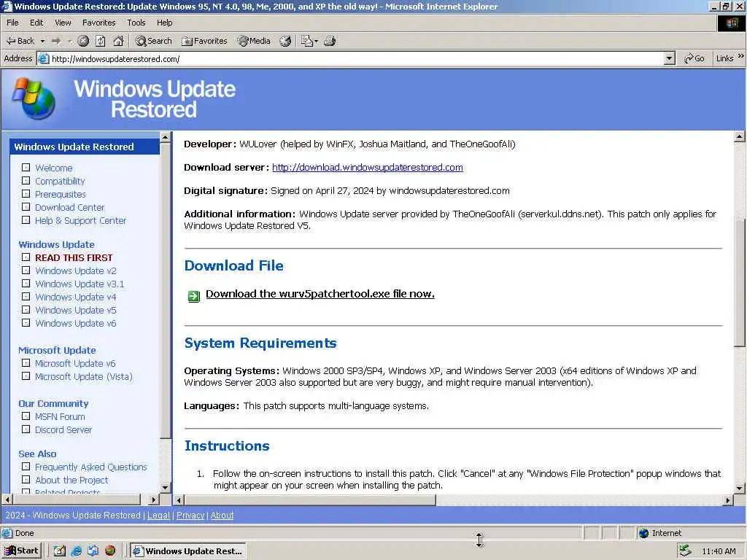Click the READ THIS FIRST link

click(74, 257)
